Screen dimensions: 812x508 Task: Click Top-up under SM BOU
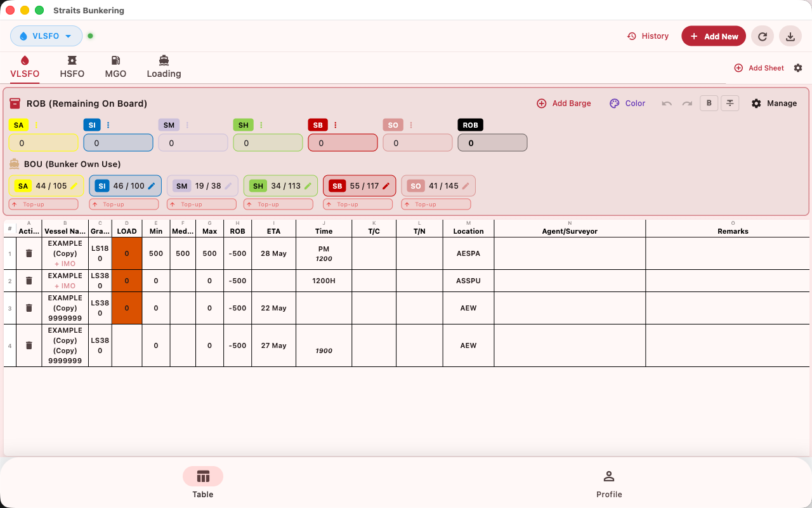coord(202,204)
